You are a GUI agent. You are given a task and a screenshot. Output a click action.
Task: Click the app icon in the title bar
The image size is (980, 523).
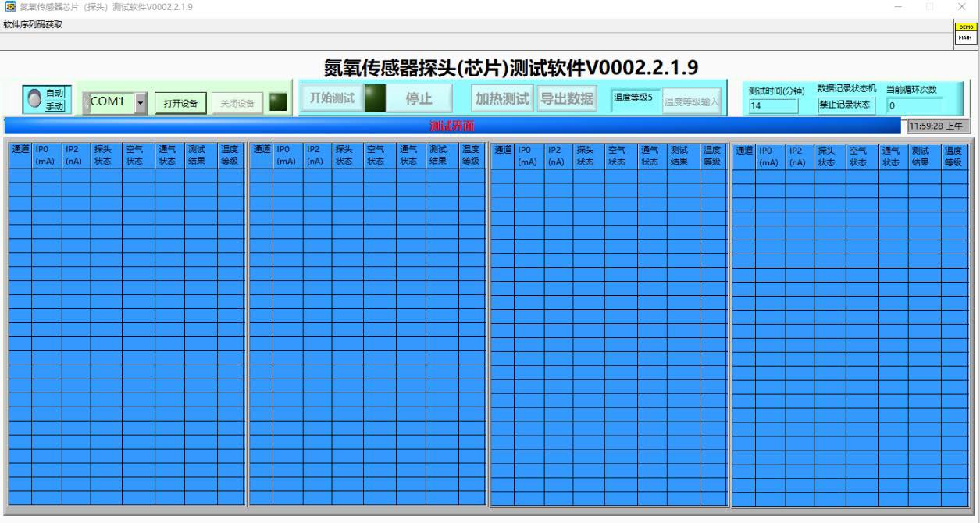click(11, 7)
